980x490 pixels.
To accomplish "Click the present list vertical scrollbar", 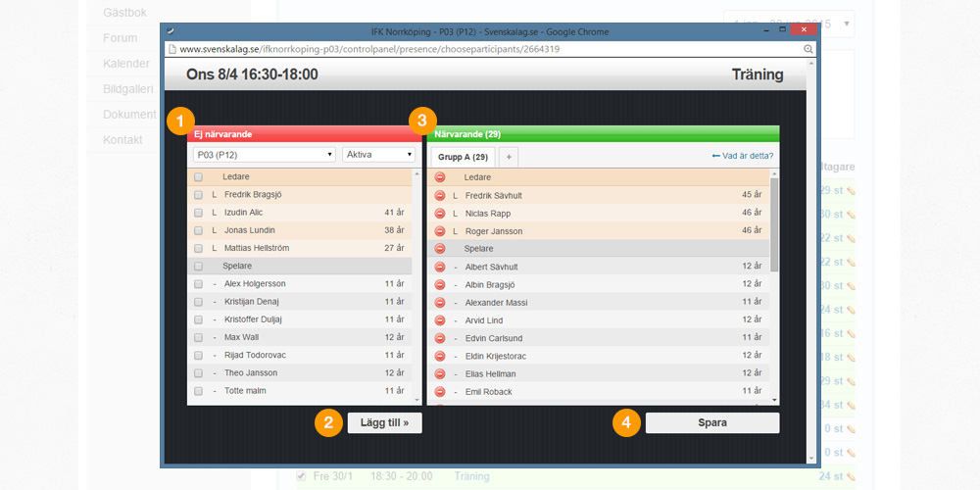I will tap(775, 225).
